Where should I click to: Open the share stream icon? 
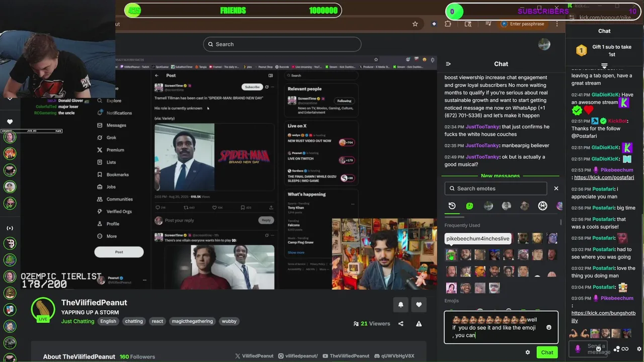400,324
